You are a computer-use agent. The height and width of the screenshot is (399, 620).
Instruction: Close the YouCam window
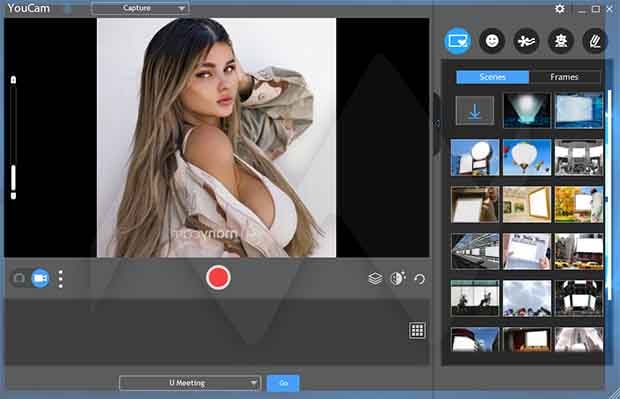click(610, 9)
